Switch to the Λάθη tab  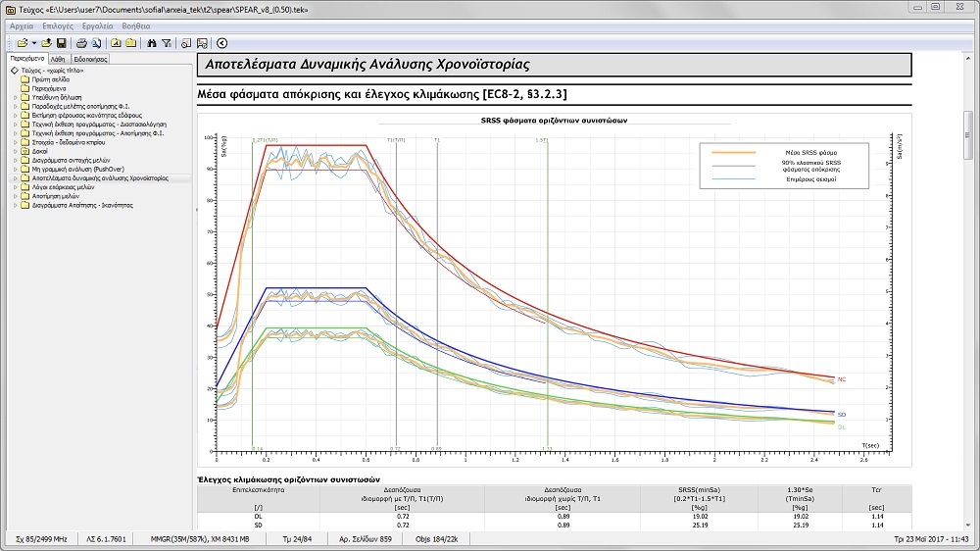coord(58,59)
